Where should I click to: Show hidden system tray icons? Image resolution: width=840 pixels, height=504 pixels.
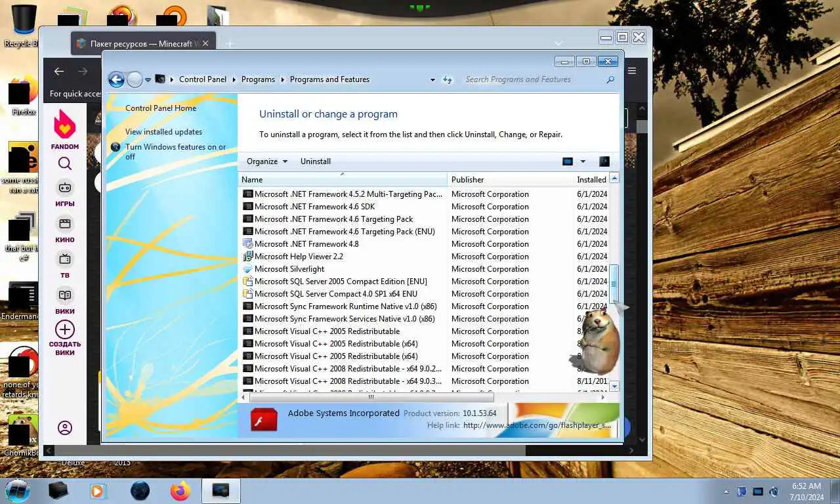click(726, 491)
